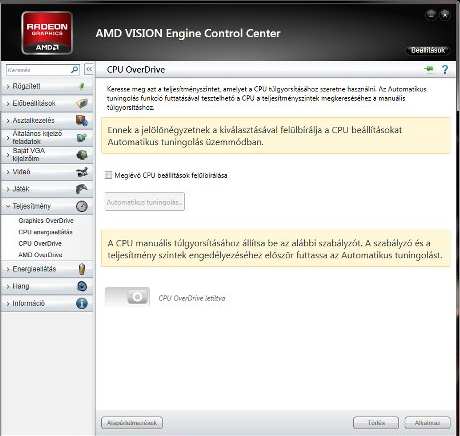Click the Asztalkezelés desktop icon
460x436 pixels.
(x=82, y=120)
